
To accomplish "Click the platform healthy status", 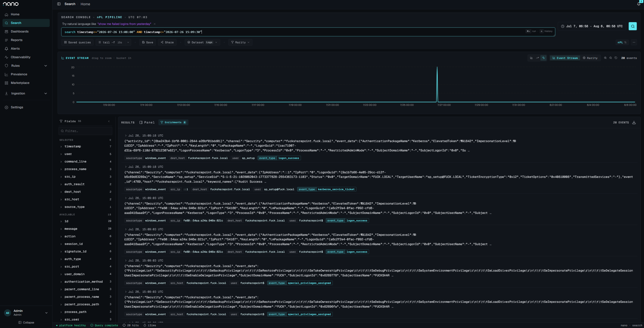I will click(71, 325).
